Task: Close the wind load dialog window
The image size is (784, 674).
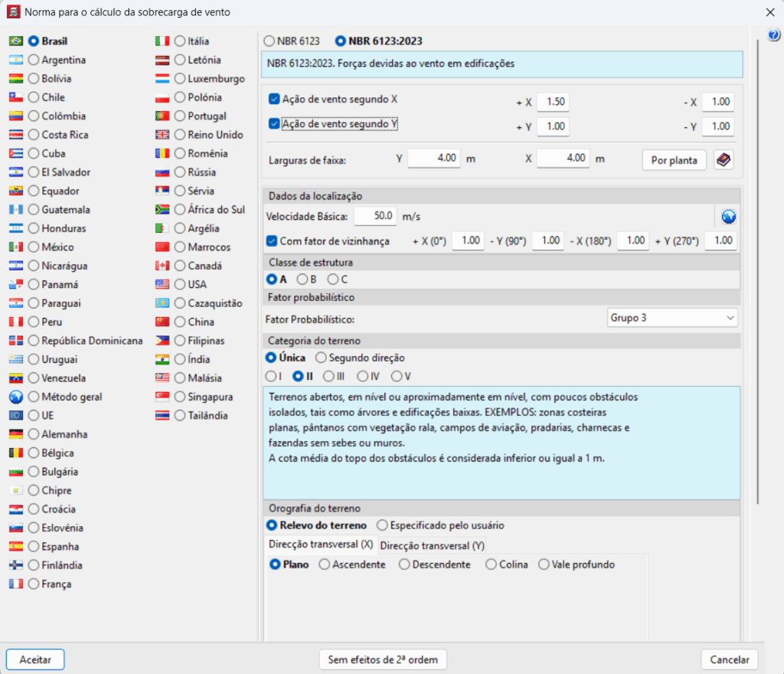Action: [770, 12]
